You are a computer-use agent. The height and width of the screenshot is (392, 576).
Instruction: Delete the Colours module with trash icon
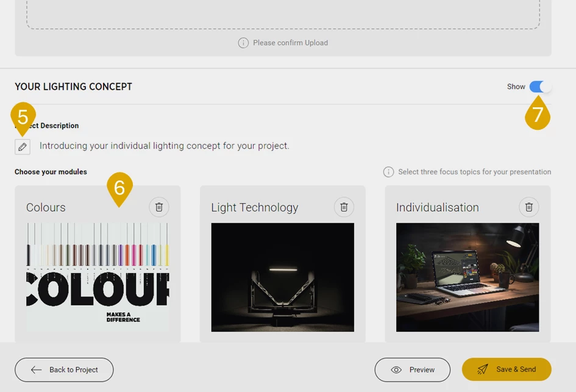(x=158, y=207)
